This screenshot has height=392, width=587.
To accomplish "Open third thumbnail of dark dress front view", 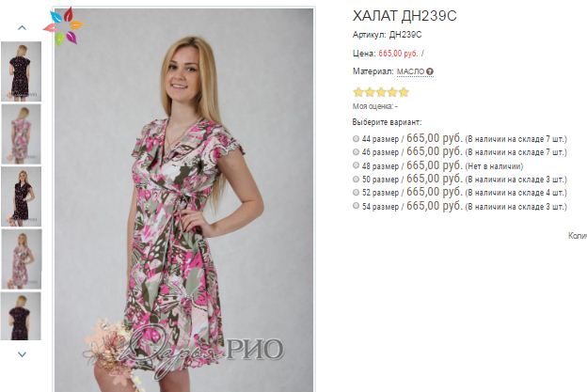I will click(x=21, y=196).
